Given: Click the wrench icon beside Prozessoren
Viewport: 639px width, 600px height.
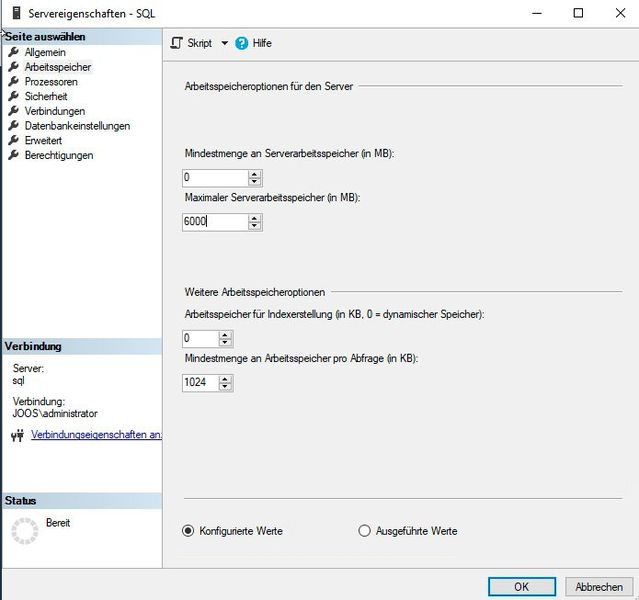Looking at the screenshot, I should click(x=13, y=82).
